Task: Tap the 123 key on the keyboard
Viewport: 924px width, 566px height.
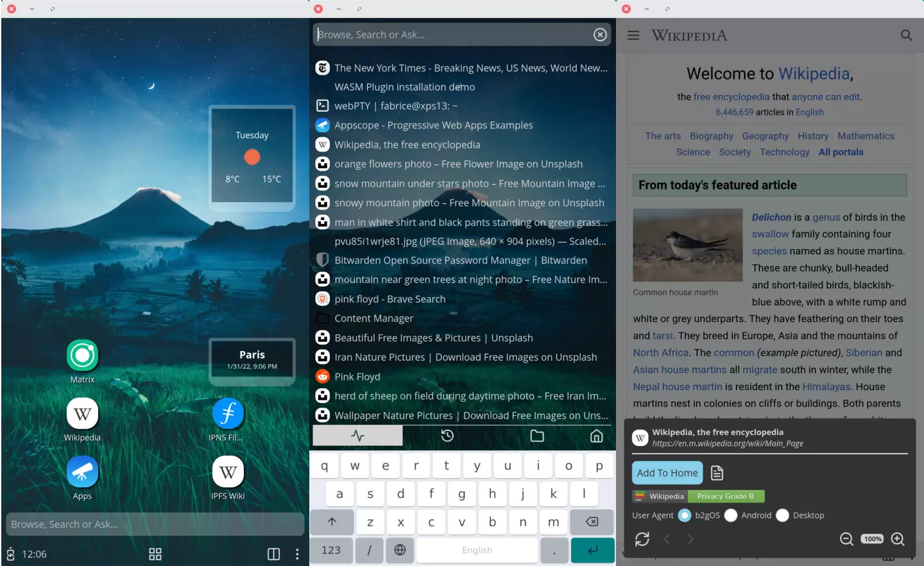Action: pyautogui.click(x=331, y=550)
